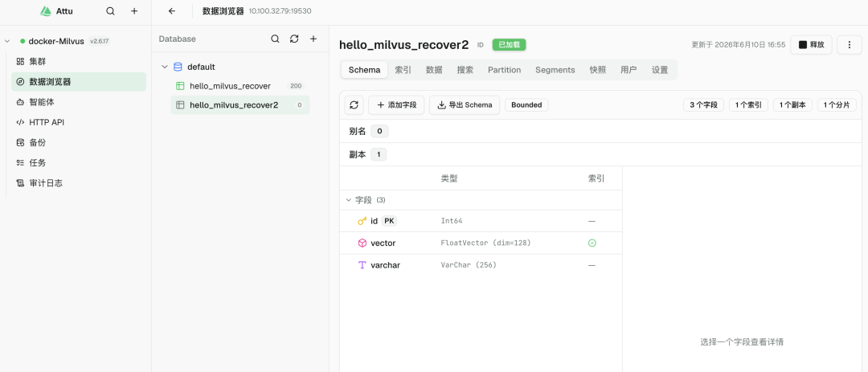The width and height of the screenshot is (868, 372).
Task: Open the hello_milvus_recover collection
Action: point(240,86)
